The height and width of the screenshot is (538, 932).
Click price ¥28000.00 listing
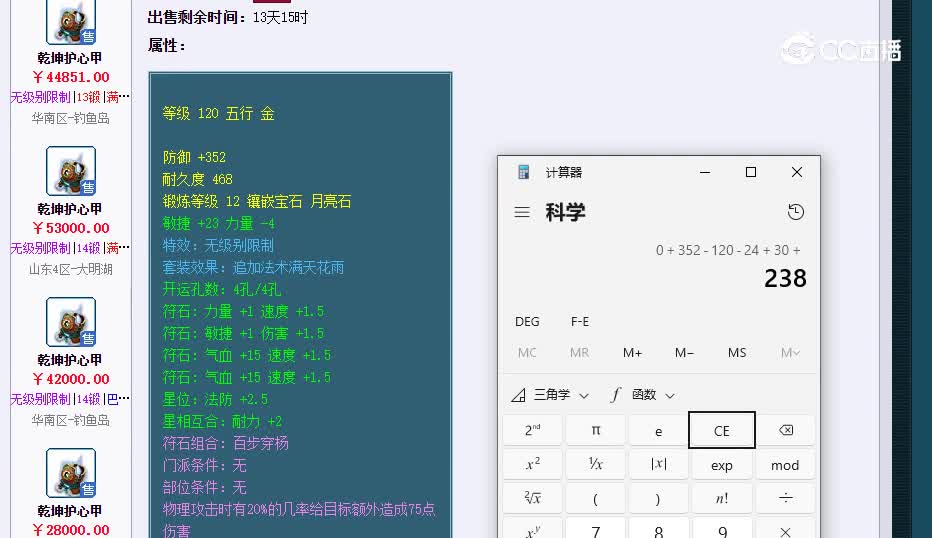(71, 530)
